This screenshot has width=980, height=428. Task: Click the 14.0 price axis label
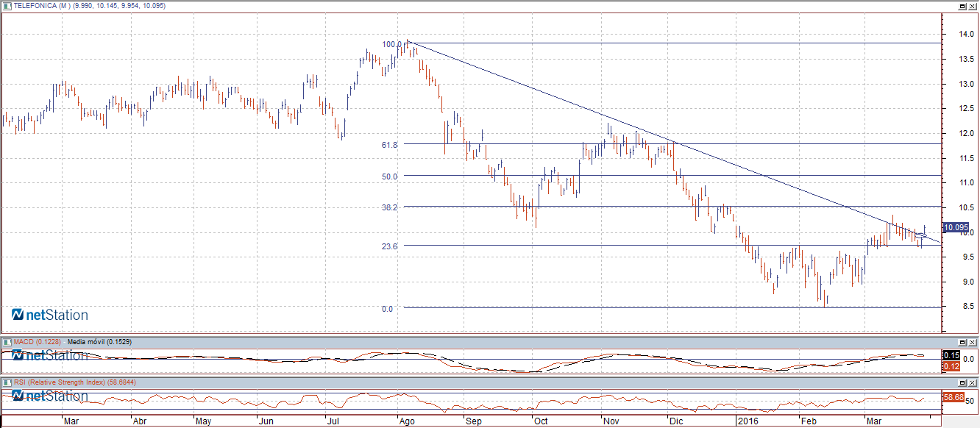pos(966,35)
